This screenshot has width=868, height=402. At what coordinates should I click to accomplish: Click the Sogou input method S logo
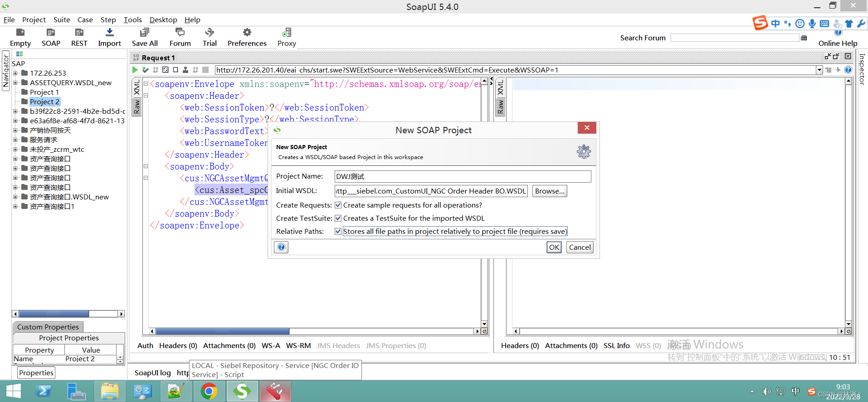[761, 23]
